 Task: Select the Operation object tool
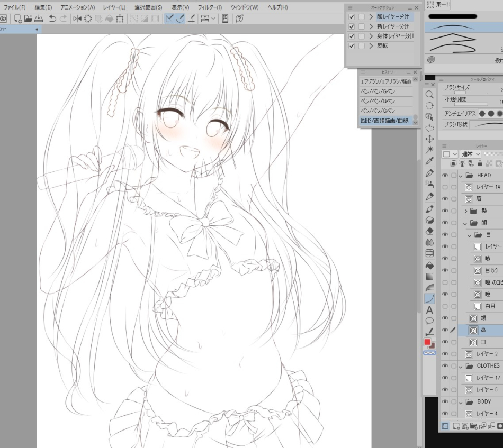coord(429,117)
